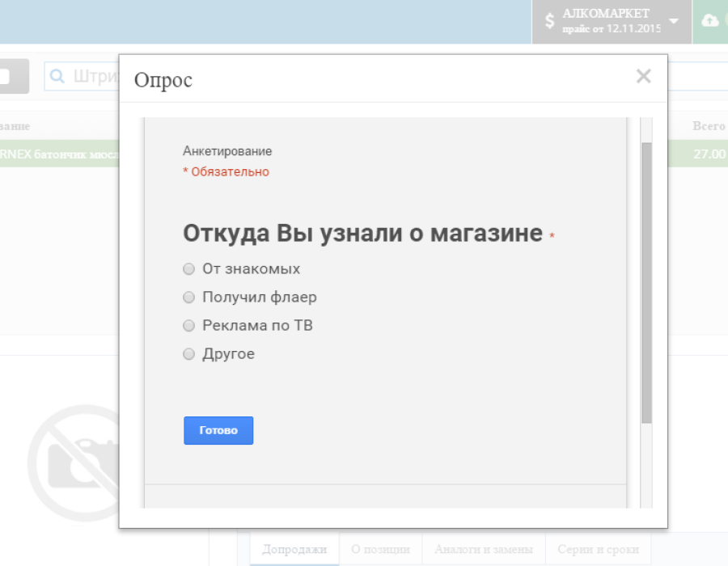Switch to the Допродажи tab
The height and width of the screenshot is (566, 728).
pos(294,549)
